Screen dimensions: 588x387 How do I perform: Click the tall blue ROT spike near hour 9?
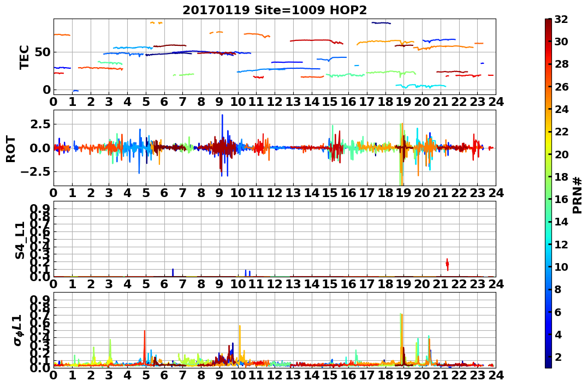point(222,145)
